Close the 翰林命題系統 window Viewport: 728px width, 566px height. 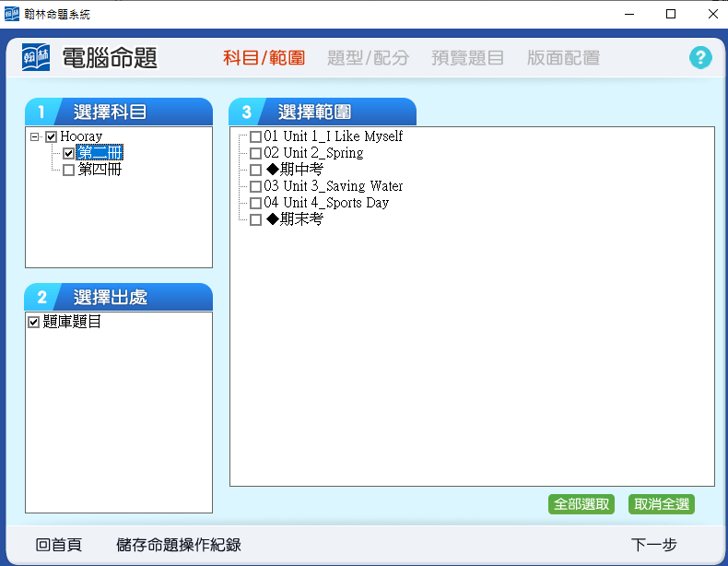(x=713, y=14)
